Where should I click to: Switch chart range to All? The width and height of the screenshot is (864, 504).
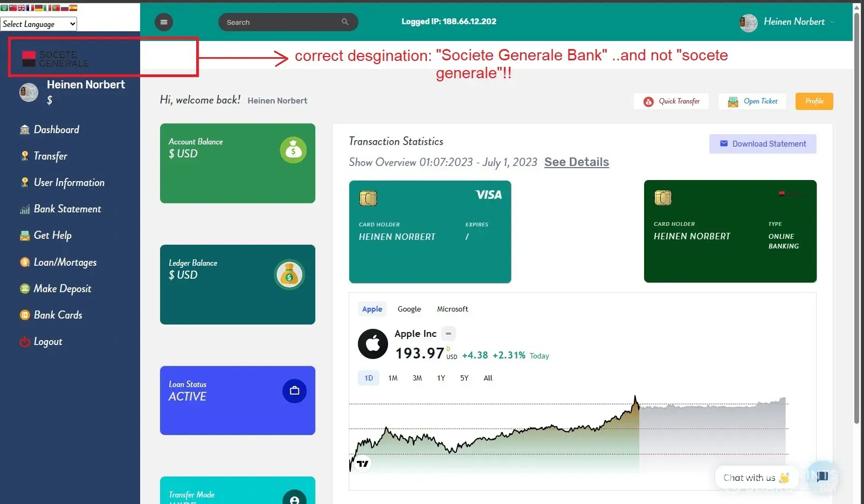tap(488, 378)
